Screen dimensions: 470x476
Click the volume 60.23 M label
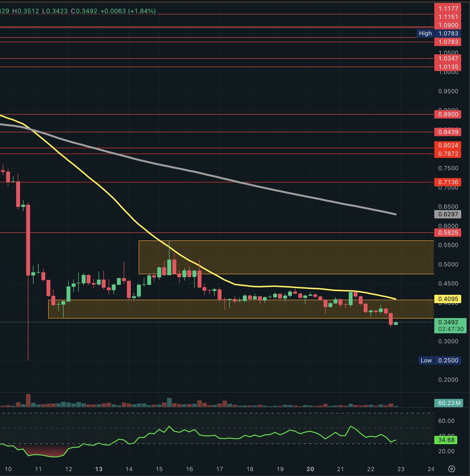pyautogui.click(x=449, y=403)
